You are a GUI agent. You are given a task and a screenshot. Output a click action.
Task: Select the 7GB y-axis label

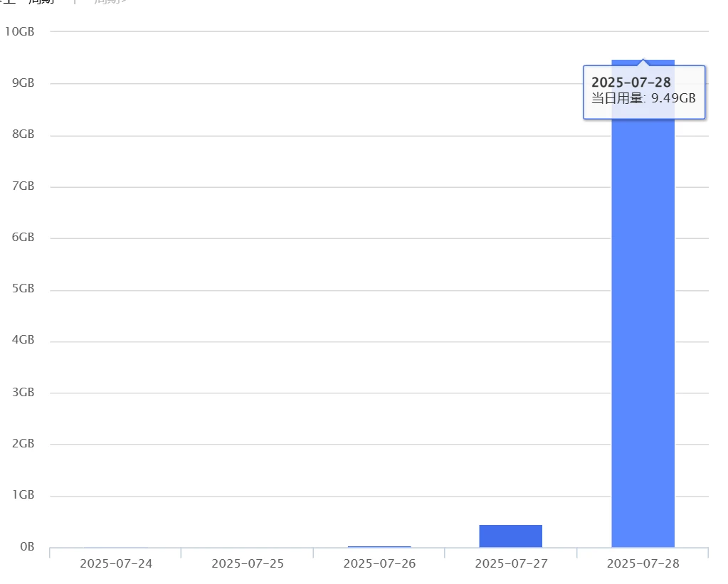click(x=23, y=186)
